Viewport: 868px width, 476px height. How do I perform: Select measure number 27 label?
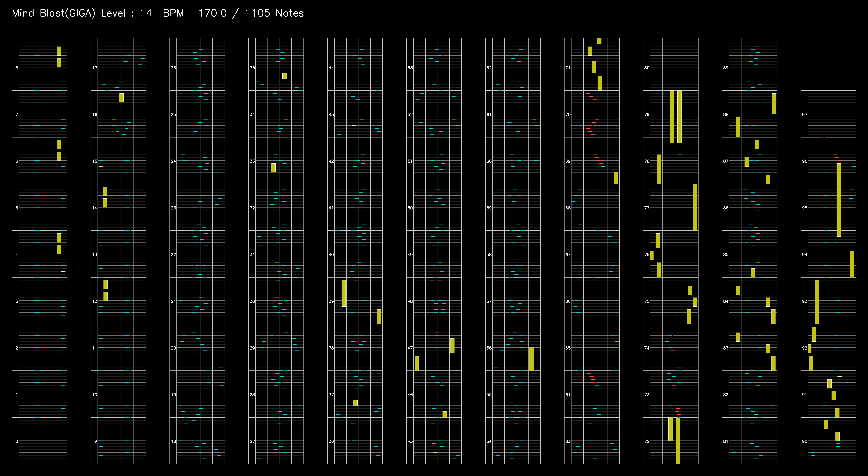point(252,441)
